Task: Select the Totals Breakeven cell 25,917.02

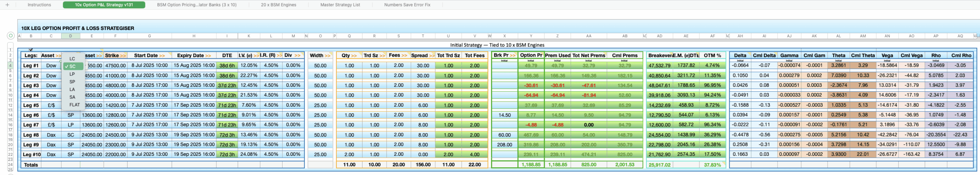Action: tap(659, 165)
